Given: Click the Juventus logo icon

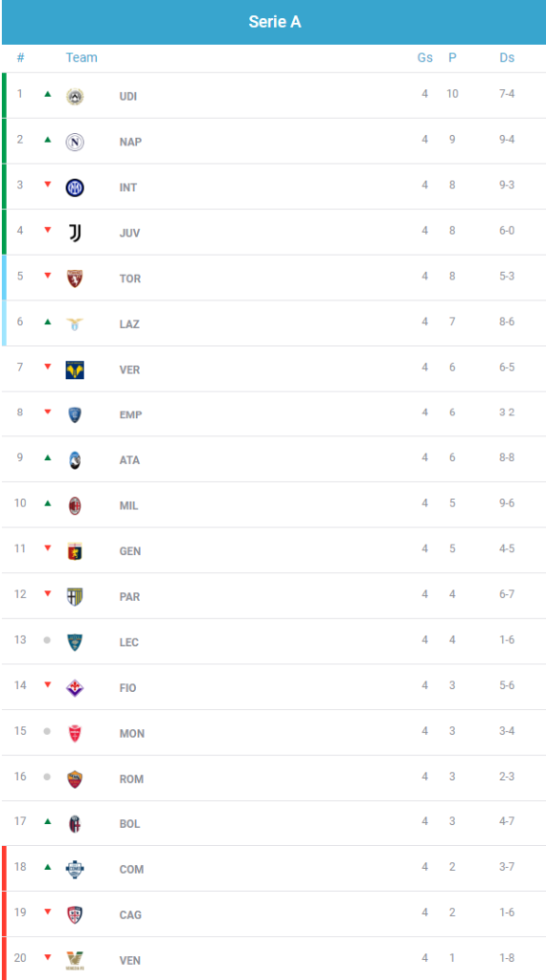Looking at the screenshot, I should [x=75, y=234].
